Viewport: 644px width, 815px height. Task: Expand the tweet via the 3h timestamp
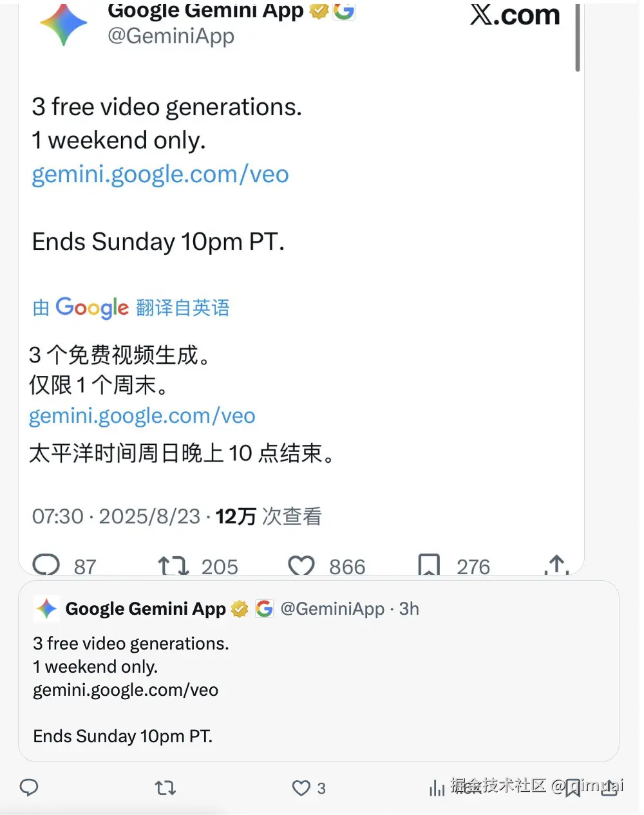409,608
